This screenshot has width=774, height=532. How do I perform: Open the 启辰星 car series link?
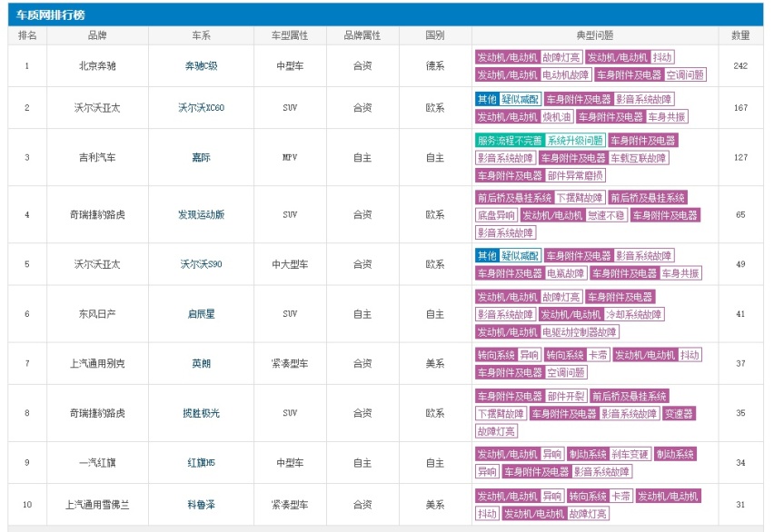pyautogui.click(x=201, y=314)
